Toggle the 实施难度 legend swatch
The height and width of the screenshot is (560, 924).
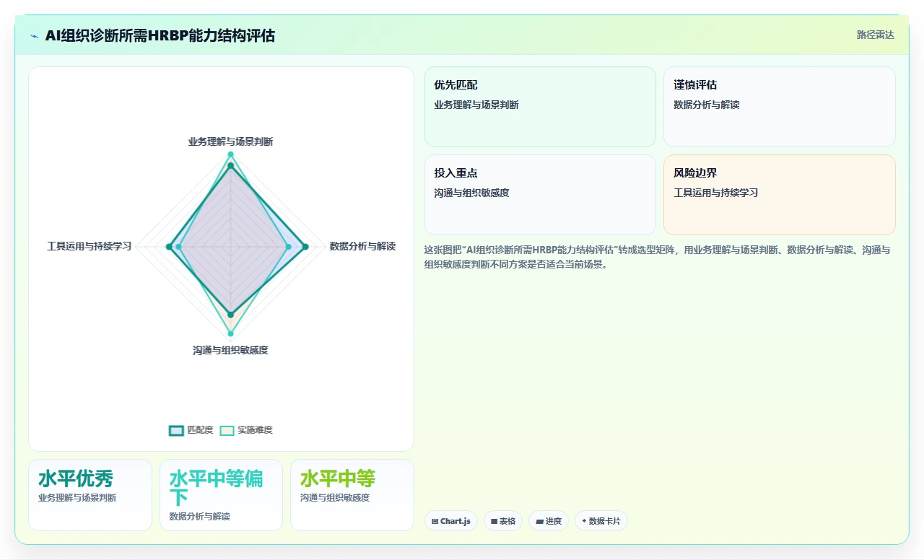click(x=227, y=430)
